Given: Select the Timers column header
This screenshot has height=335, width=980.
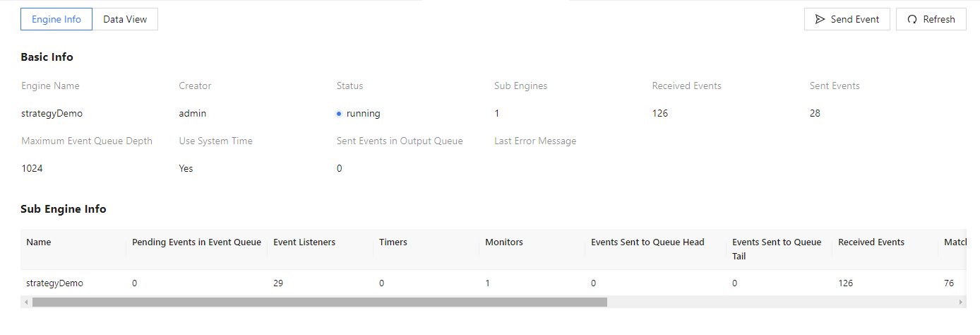Looking at the screenshot, I should click(x=393, y=242).
